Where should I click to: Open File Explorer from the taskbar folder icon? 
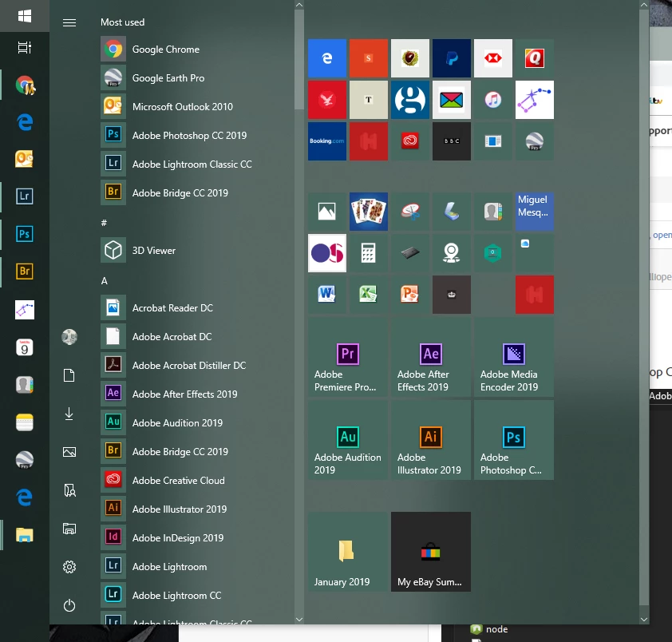tap(25, 535)
